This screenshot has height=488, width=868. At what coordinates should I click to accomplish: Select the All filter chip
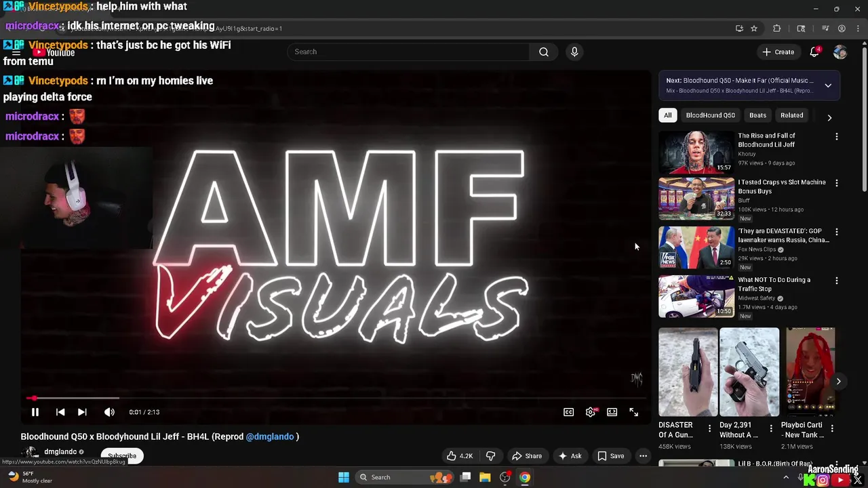pyautogui.click(x=667, y=115)
